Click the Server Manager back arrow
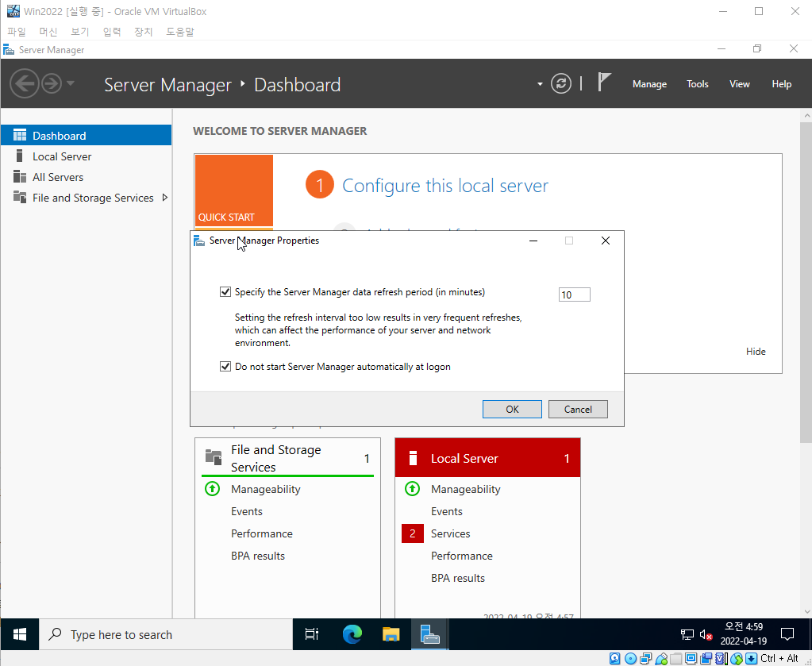Screen dimensions: 812x666 [25, 83]
